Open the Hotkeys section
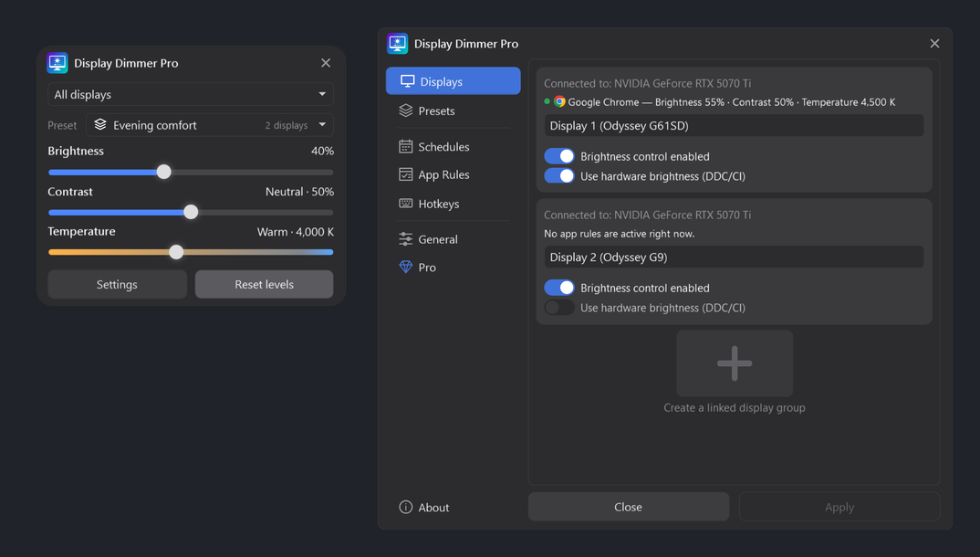The image size is (980, 557). (x=454, y=204)
